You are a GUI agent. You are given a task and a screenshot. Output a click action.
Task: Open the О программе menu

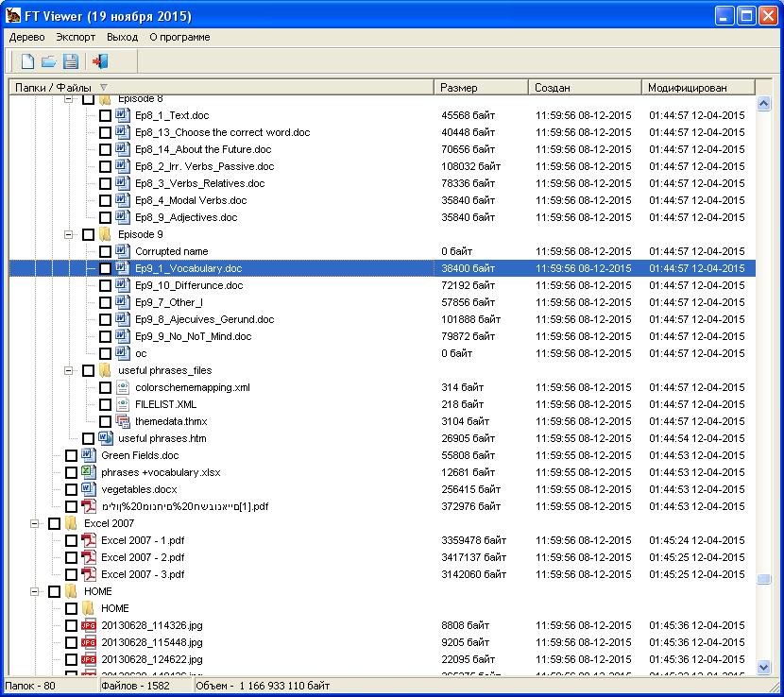click(179, 37)
